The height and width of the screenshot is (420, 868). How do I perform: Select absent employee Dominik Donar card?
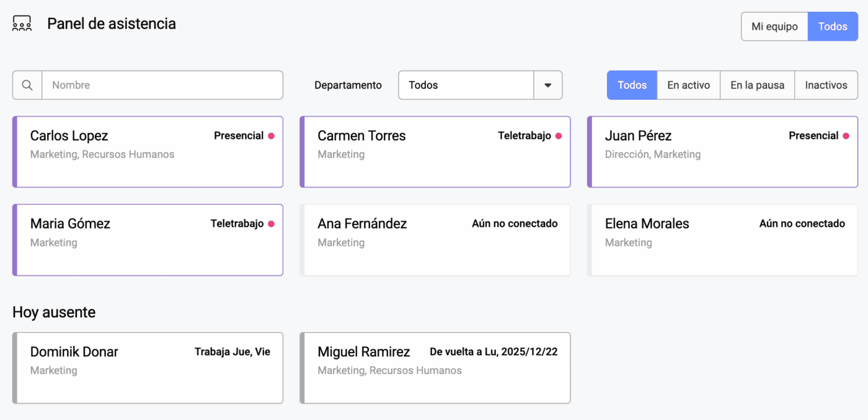pos(148,368)
